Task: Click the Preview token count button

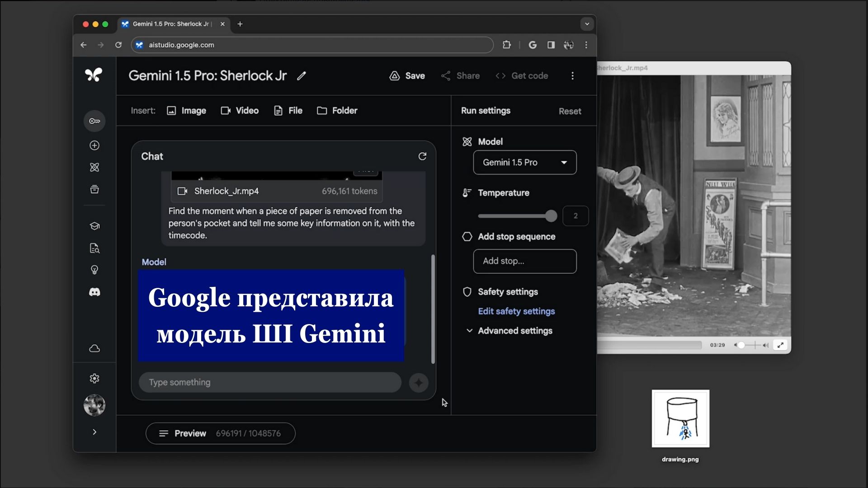Action: click(x=221, y=433)
